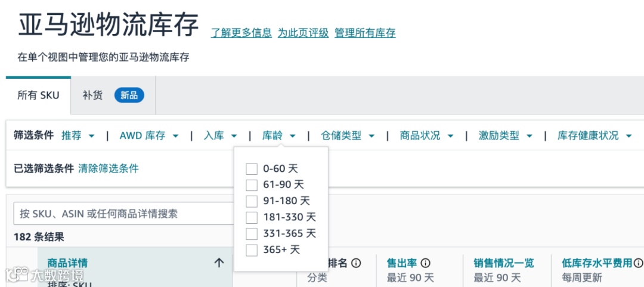Enable the 331-365 天 checkbox
Viewport: 644px width, 287px height.
pyautogui.click(x=252, y=233)
